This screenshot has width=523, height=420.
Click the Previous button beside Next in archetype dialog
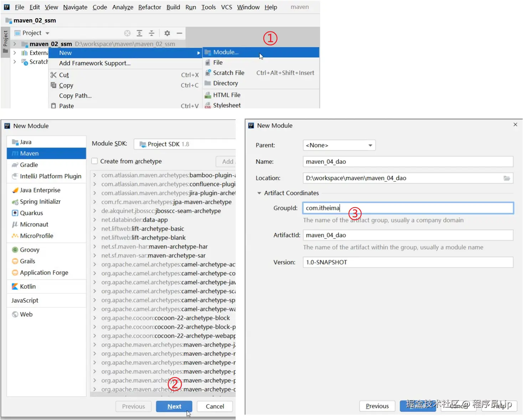point(133,406)
